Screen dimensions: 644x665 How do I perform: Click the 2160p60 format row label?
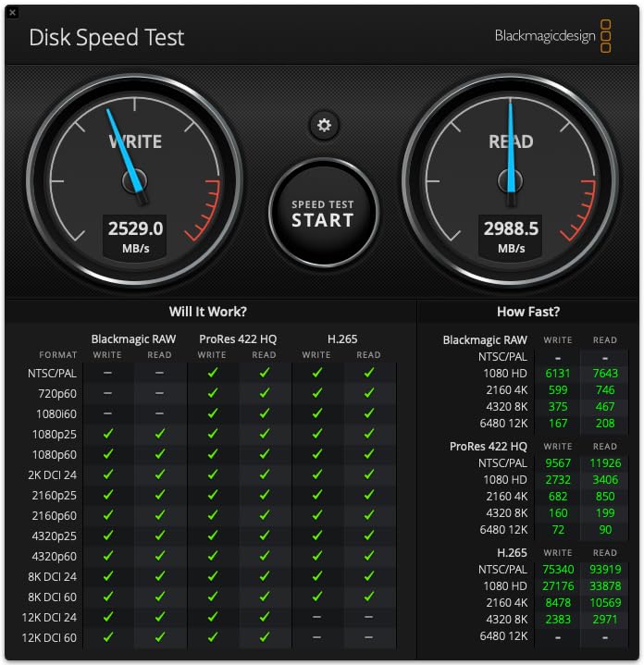click(x=55, y=516)
